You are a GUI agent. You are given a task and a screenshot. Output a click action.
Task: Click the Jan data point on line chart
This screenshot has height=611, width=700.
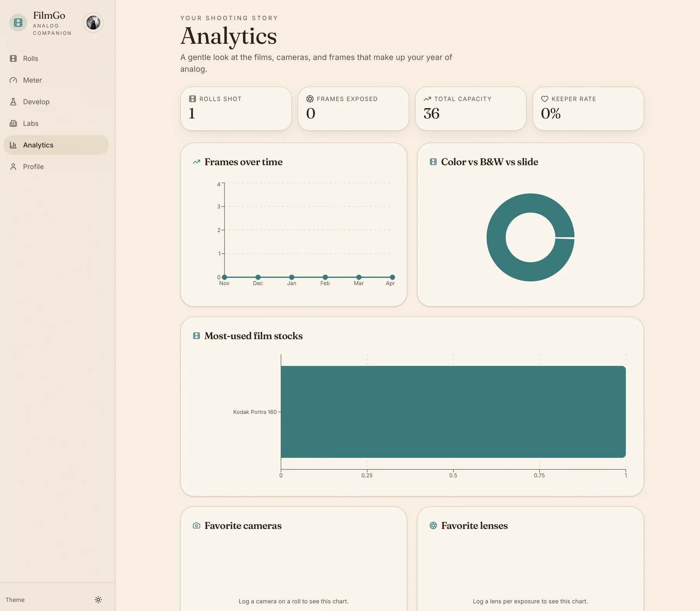292,277
